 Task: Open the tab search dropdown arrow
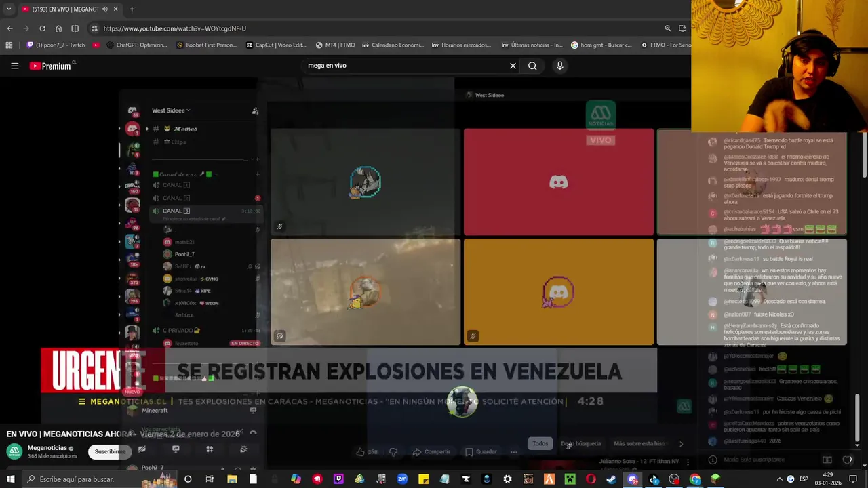click(x=9, y=9)
